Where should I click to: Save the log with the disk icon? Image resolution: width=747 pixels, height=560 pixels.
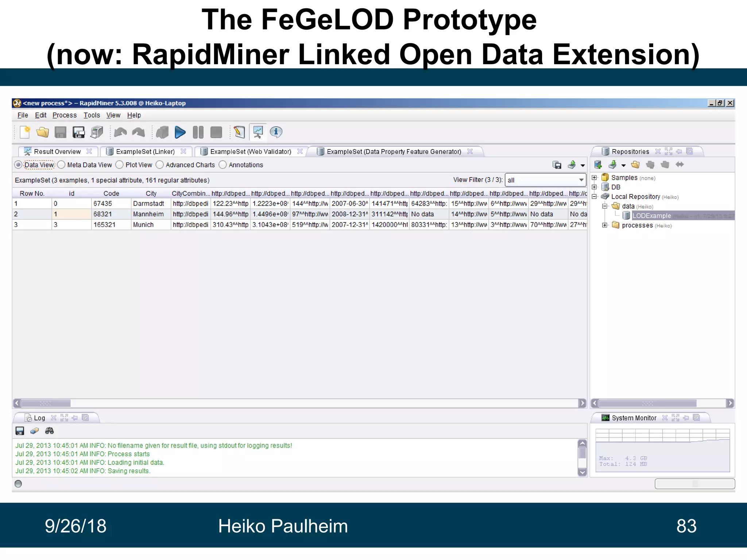click(20, 431)
